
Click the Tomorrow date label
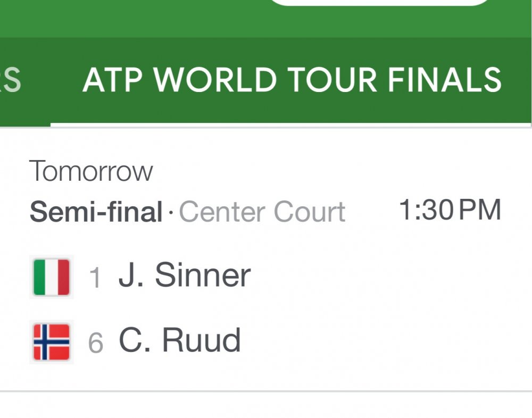[x=91, y=171]
